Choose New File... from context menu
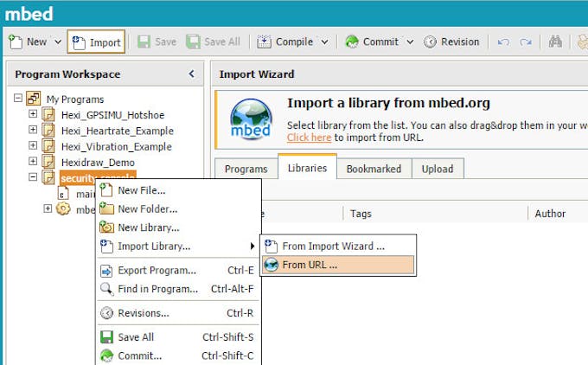This screenshot has width=588, height=365. (x=178, y=190)
